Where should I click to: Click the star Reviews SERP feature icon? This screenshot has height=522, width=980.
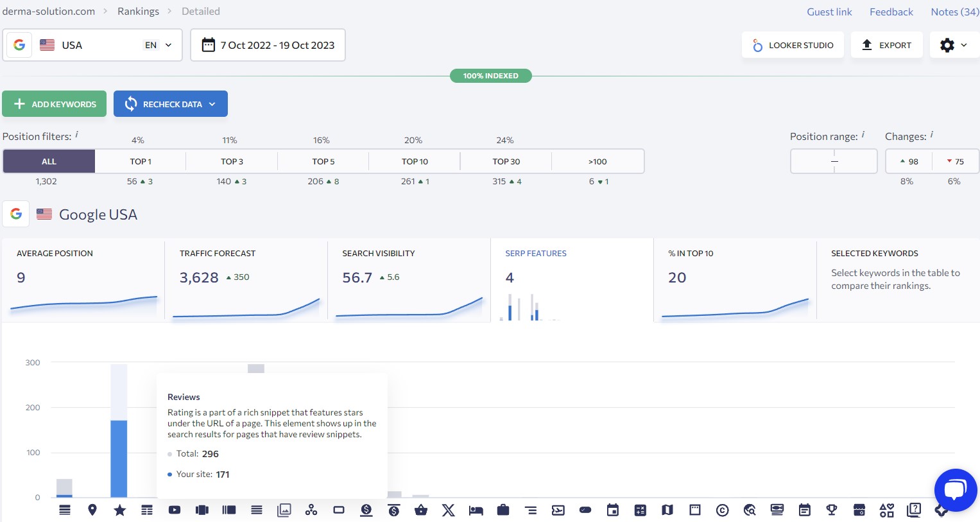[119, 510]
